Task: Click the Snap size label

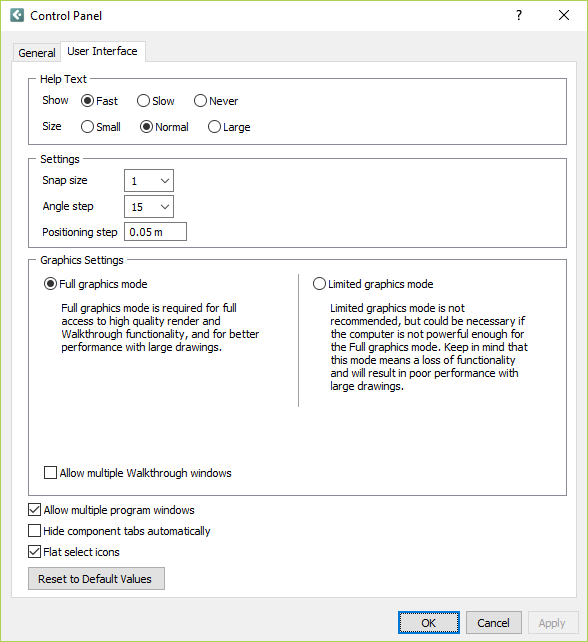Action: [x=65, y=180]
